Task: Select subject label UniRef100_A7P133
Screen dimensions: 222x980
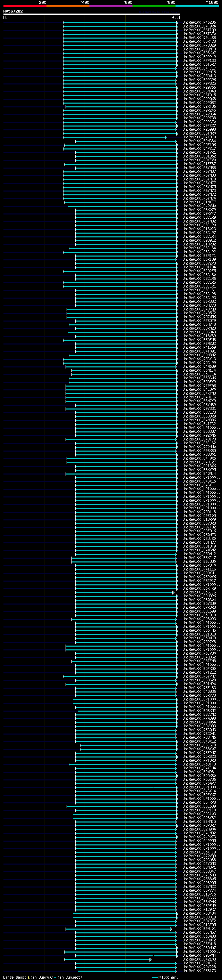Action: [199, 60]
